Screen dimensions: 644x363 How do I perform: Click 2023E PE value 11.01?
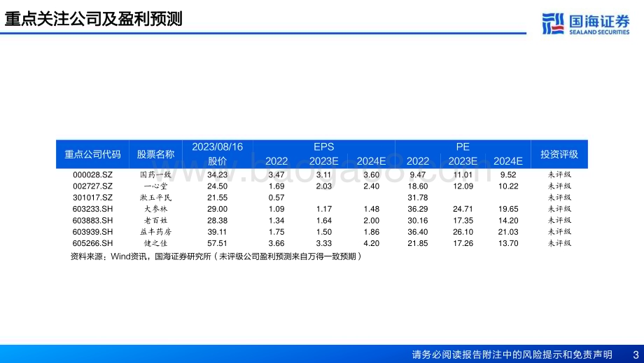(463, 174)
